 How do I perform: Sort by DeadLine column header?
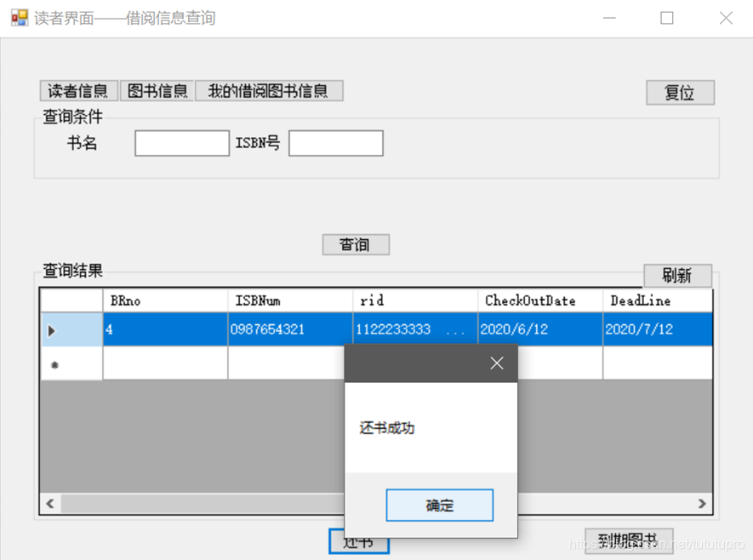click(x=657, y=300)
